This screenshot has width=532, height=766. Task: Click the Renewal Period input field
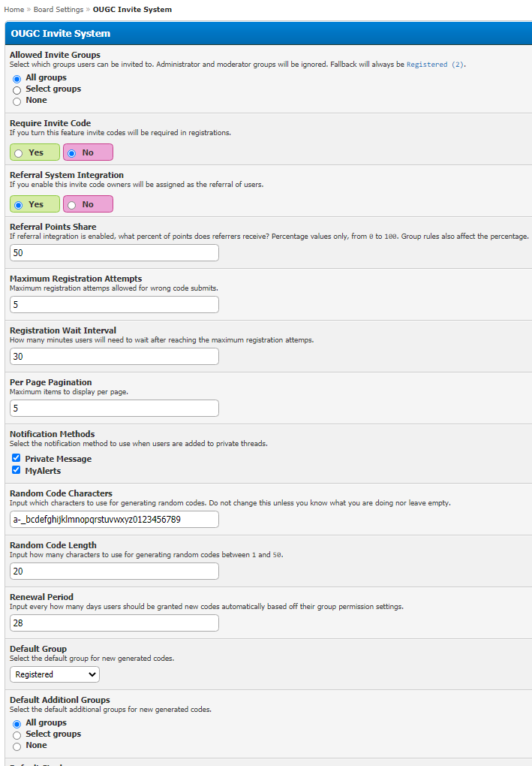114,623
